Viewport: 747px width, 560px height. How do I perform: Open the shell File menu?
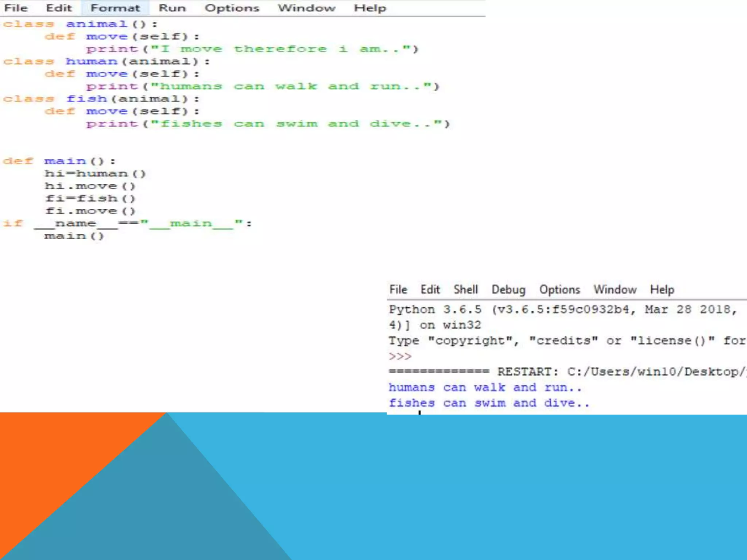tap(398, 289)
